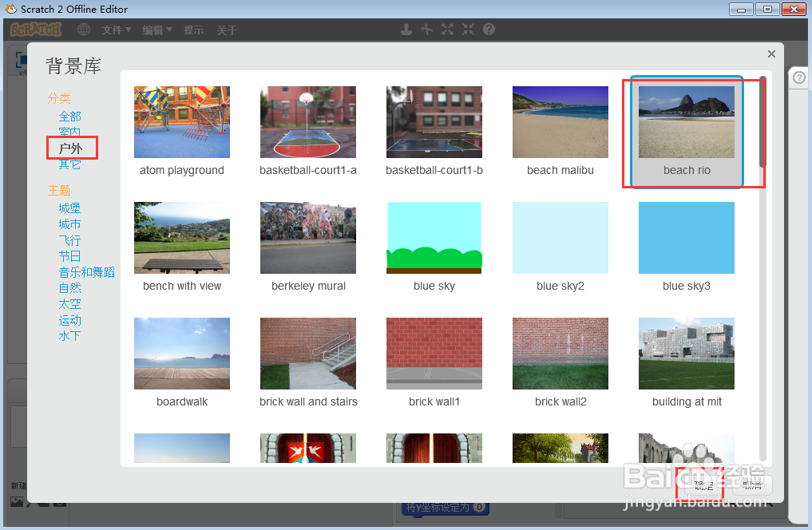
Task: Show 室内 category backdrops
Action: 70,132
